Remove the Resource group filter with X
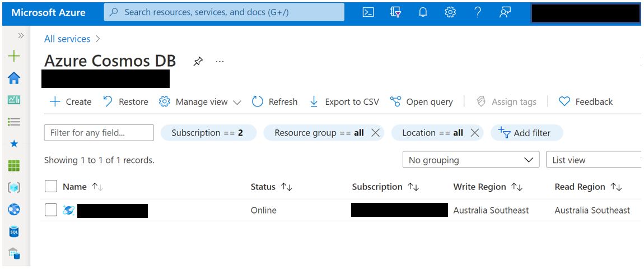Viewport: 644px width, 269px height. click(375, 133)
